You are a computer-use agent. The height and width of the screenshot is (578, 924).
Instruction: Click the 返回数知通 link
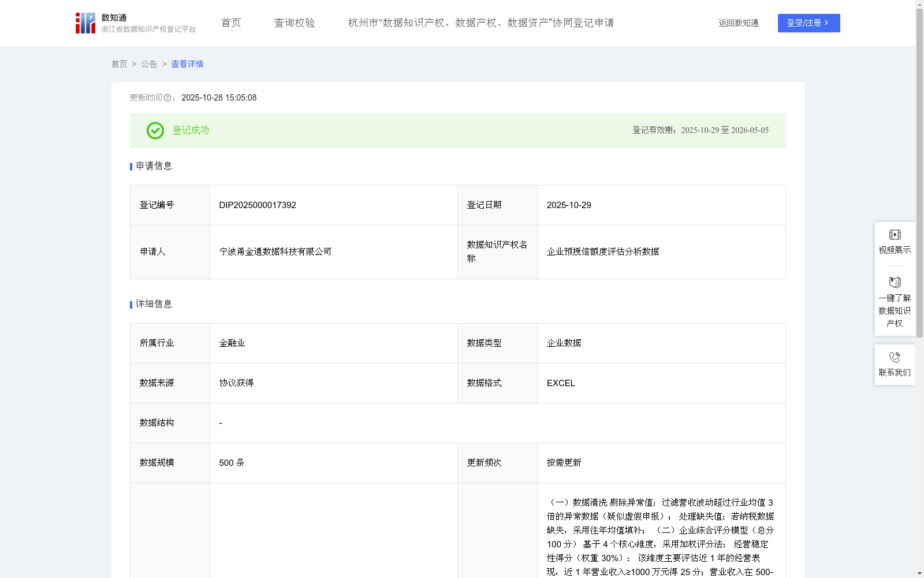pyautogui.click(x=739, y=23)
